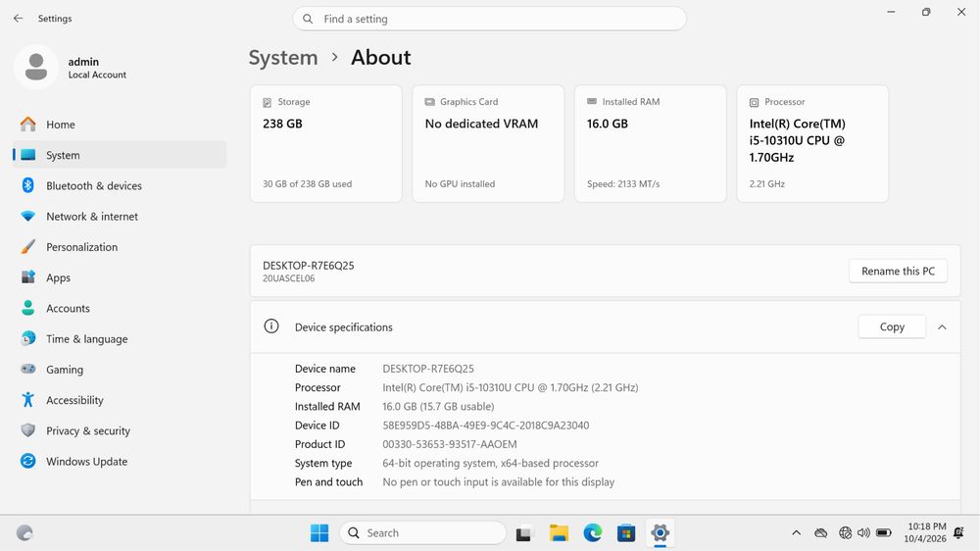Click the network globe tray icon

pyautogui.click(x=845, y=533)
